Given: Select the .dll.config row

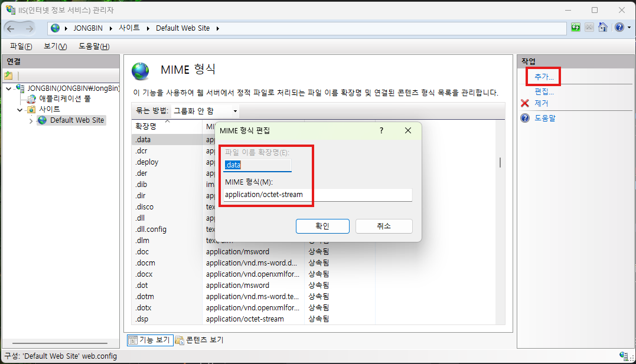Looking at the screenshot, I should tap(174, 229).
